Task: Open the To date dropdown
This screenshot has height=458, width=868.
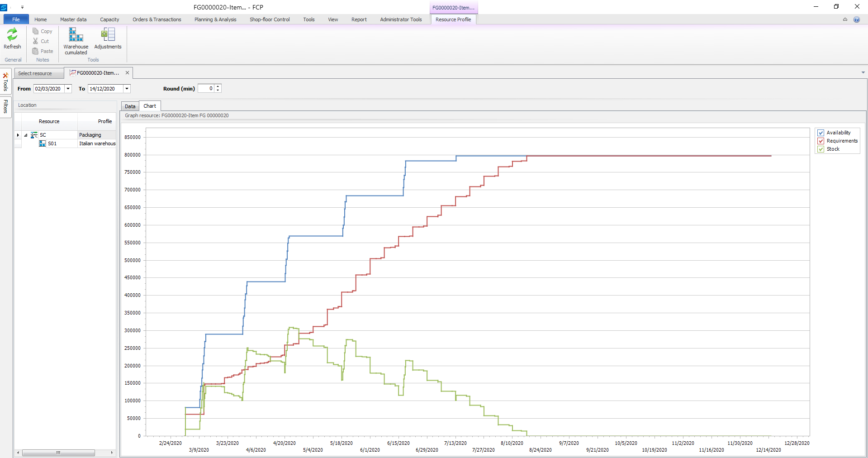Action: tap(127, 89)
